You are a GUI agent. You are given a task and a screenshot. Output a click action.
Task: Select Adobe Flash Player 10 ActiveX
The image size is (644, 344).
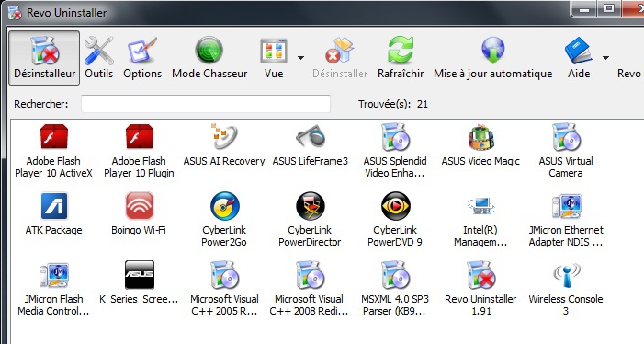[x=53, y=151]
